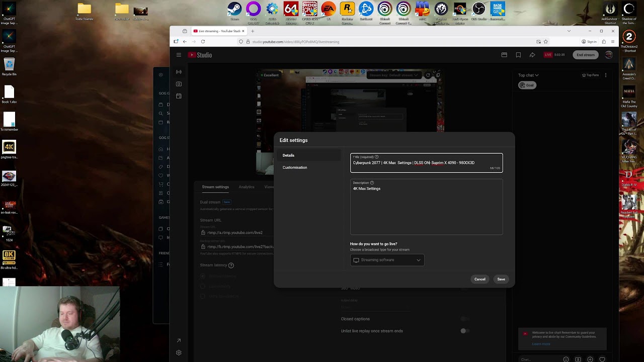Open the Battle.net desktop shortcut
Image resolution: width=644 pixels, height=362 pixels.
click(366, 11)
